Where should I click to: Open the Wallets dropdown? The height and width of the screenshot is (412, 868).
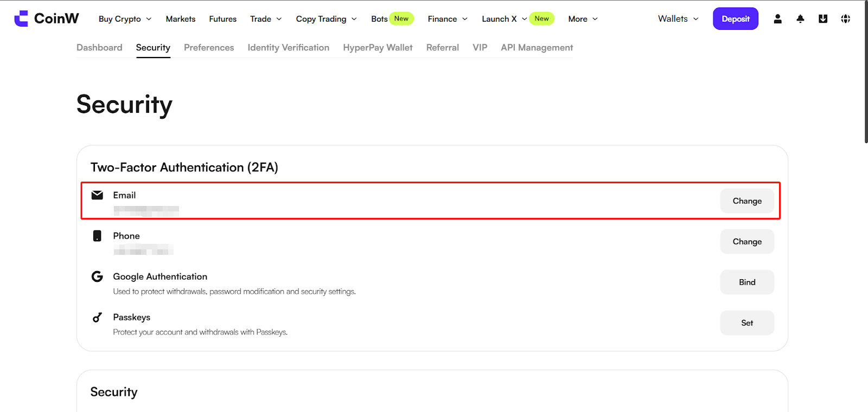point(679,19)
